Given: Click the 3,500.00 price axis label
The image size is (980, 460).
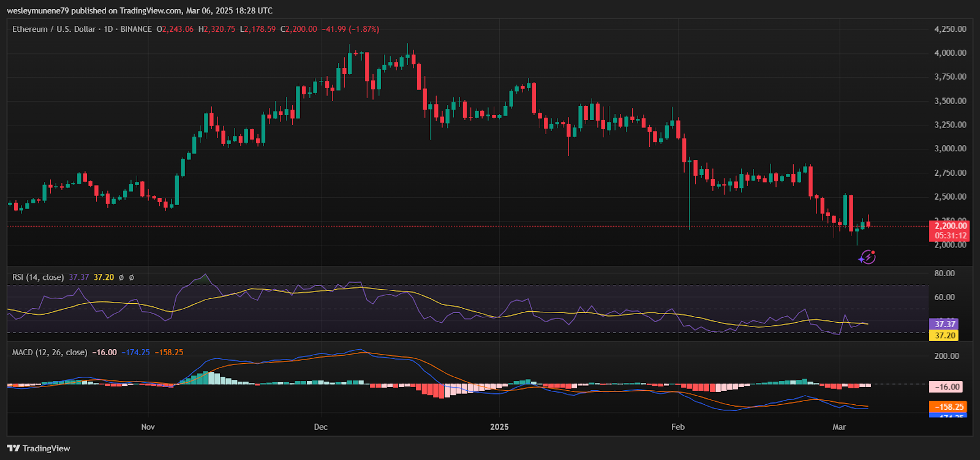Looking at the screenshot, I should 950,100.
